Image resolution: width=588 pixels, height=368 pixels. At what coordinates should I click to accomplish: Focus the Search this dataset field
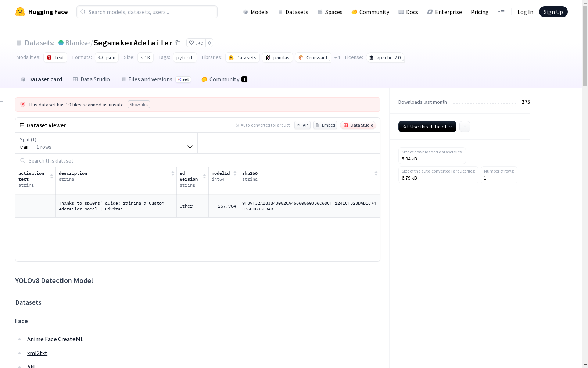[198, 160]
